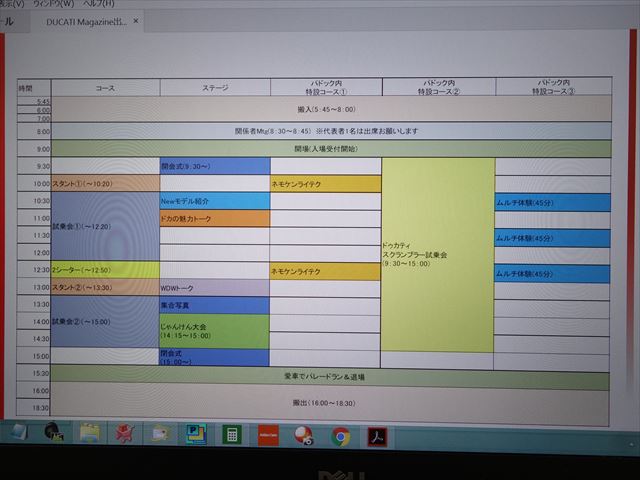The height and width of the screenshot is (480, 640).
Task: Launch the green calculator taskbar icon
Action: tap(232, 435)
